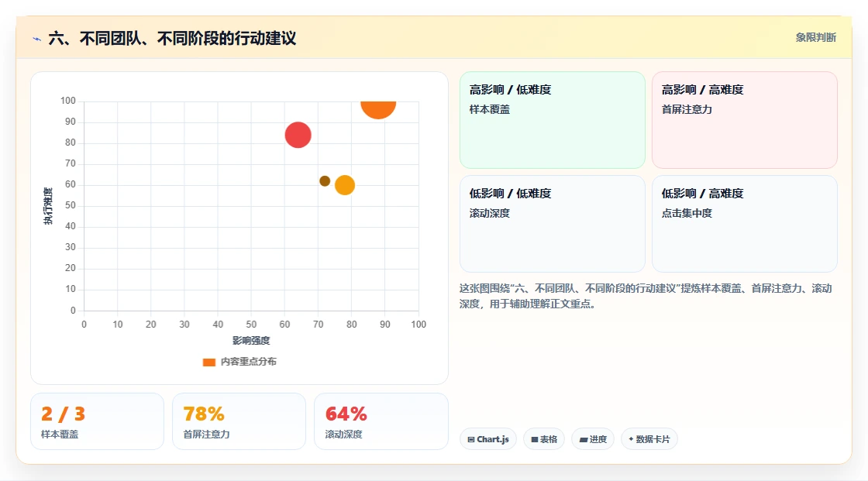Open the 低影响 / 高难度 quadrant card

(745, 224)
